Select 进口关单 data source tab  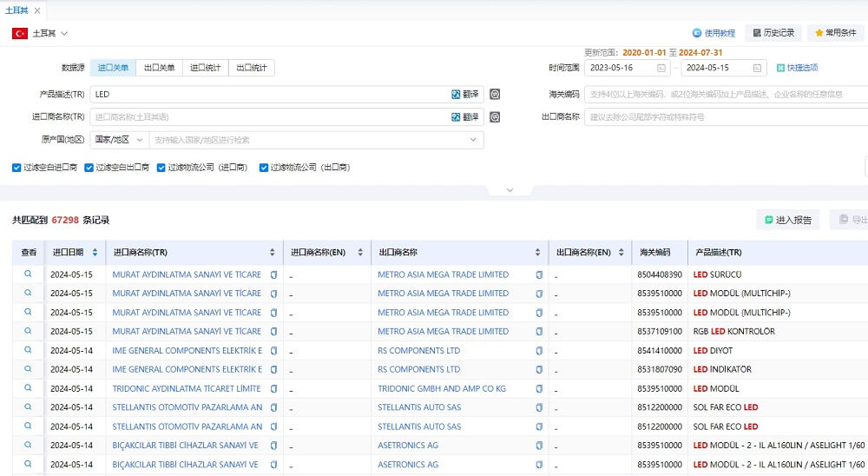(x=113, y=68)
